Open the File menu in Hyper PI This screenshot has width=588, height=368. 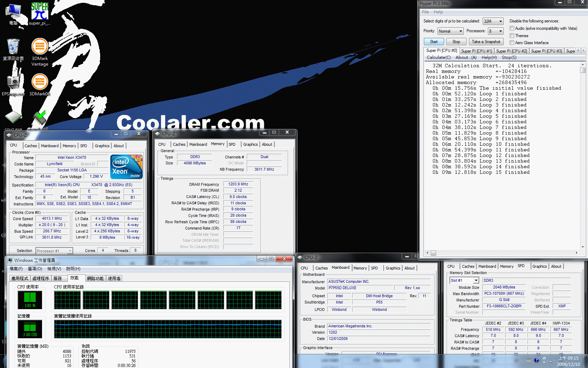tap(425, 12)
